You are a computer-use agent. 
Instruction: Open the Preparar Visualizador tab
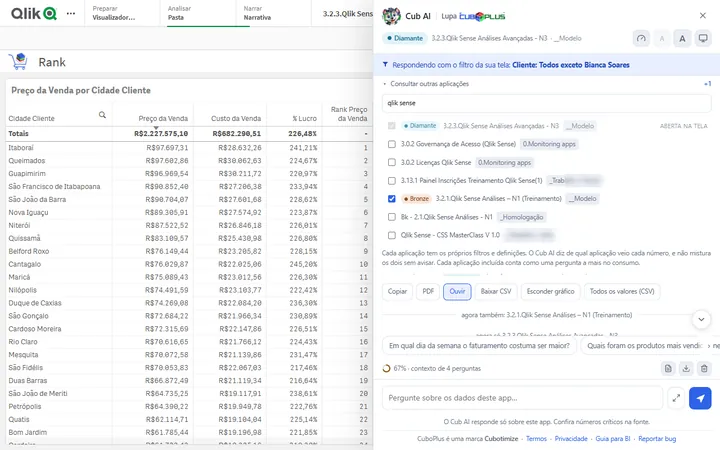pos(114,13)
